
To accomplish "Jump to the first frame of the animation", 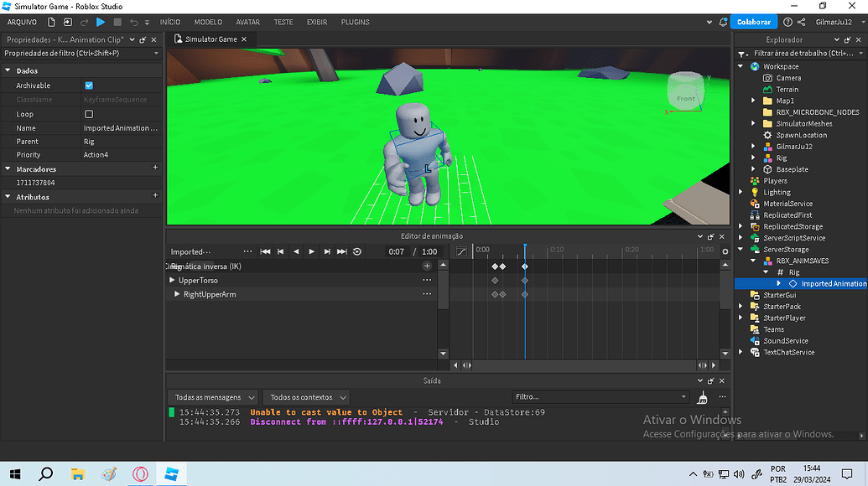I will point(266,251).
